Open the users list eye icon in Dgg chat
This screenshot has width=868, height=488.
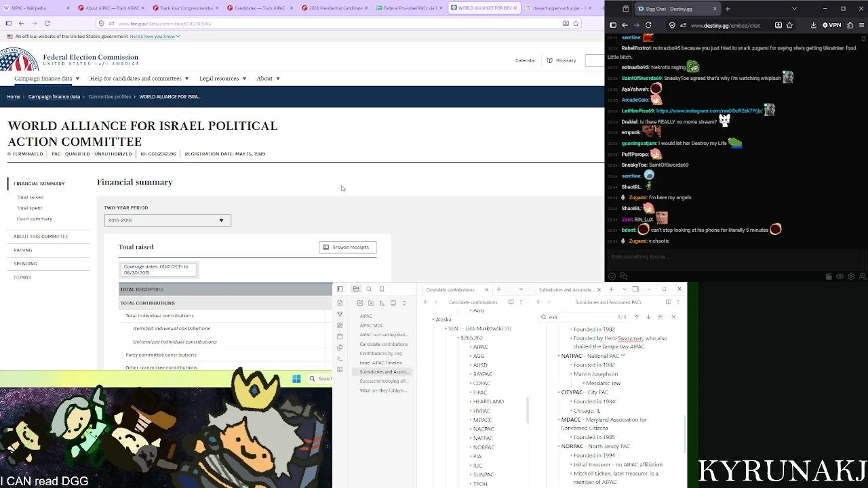(x=840, y=277)
